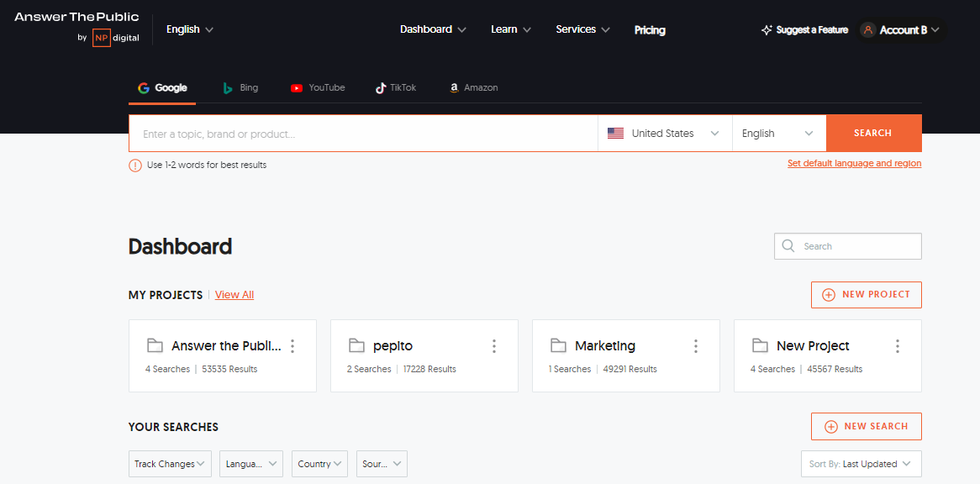Open the three-dot menu for Marketing project

point(696,346)
